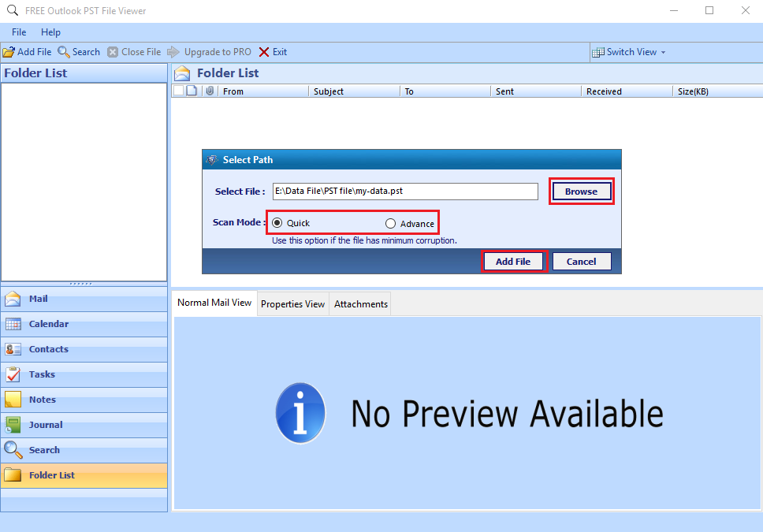Check the select-all checkbox in message list
This screenshot has width=763, height=532.
[x=177, y=91]
